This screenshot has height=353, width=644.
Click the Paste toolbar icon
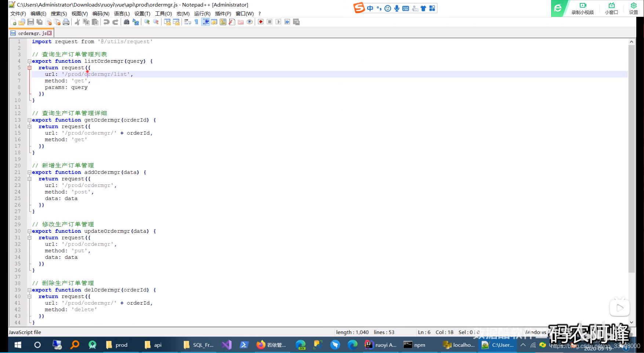coord(95,22)
